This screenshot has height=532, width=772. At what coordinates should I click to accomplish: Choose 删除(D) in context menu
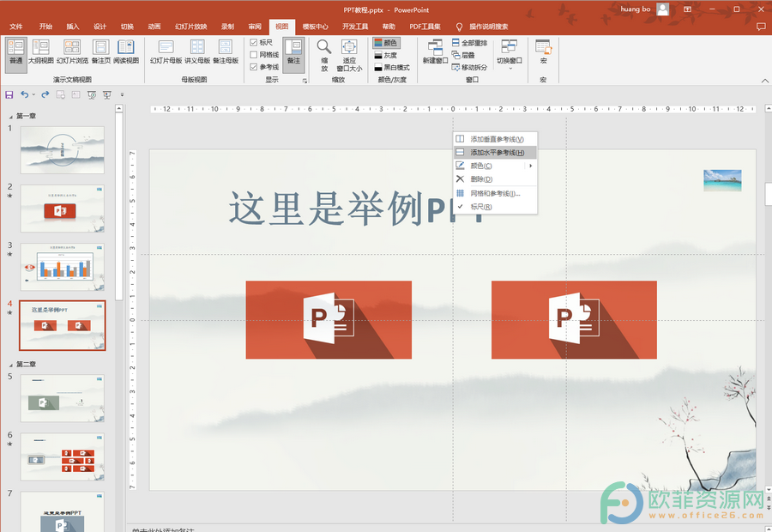coord(495,179)
